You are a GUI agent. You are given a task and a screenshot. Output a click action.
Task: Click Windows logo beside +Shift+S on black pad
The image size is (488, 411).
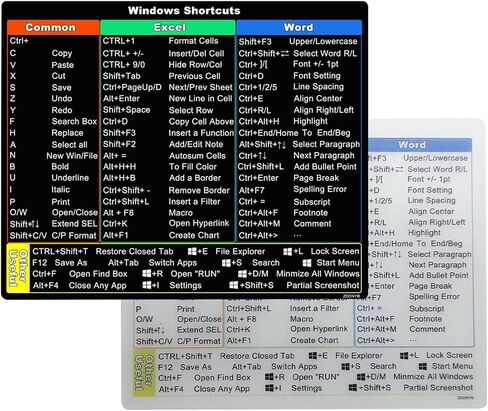(234, 285)
